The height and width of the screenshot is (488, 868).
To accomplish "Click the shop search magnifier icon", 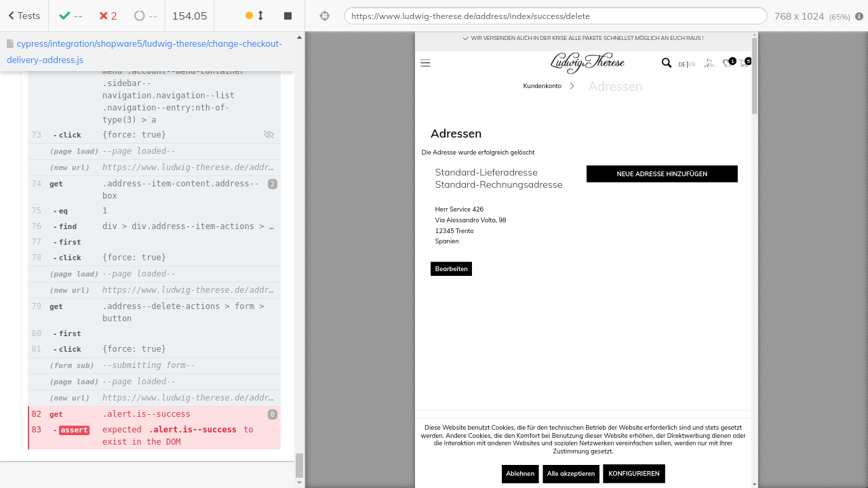I will [666, 63].
